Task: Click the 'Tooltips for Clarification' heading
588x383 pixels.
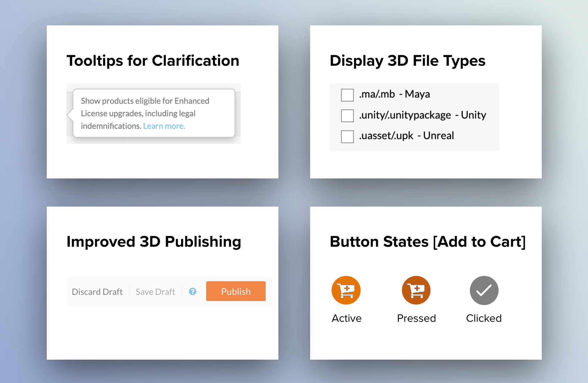Action: click(x=153, y=61)
